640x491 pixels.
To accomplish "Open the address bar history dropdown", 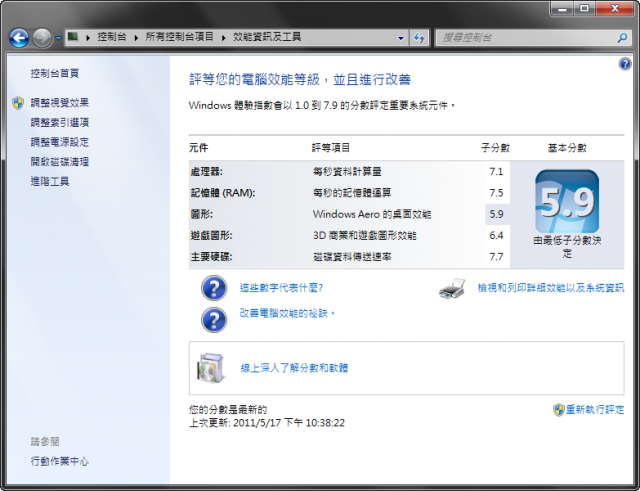I will 401,38.
